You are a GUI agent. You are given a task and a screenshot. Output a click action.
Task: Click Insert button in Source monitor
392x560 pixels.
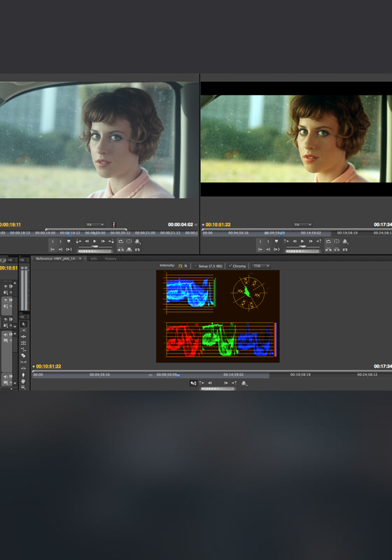[x=120, y=249]
